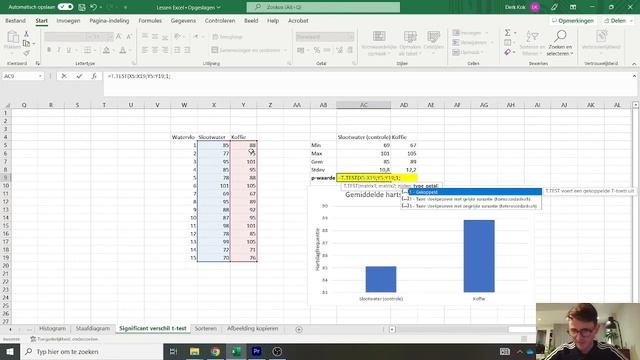Switch to the Gegevens ribbon tab

pyautogui.click(x=183, y=20)
